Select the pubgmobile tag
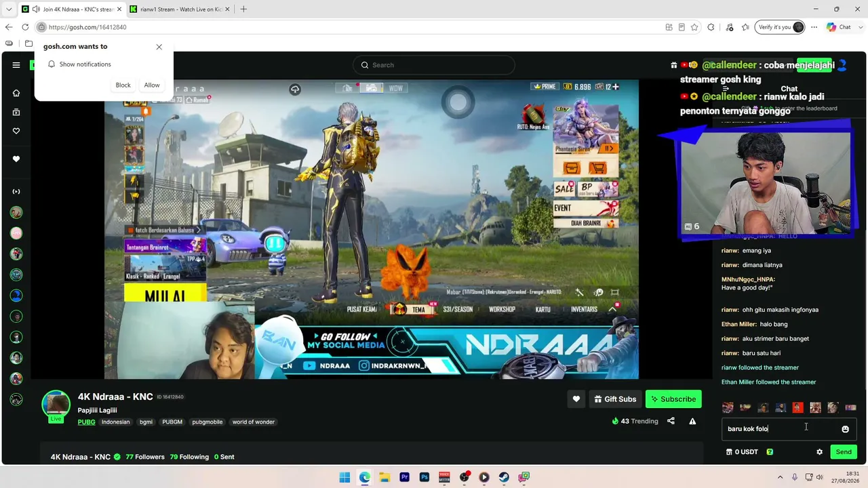868x488 pixels. click(208, 422)
